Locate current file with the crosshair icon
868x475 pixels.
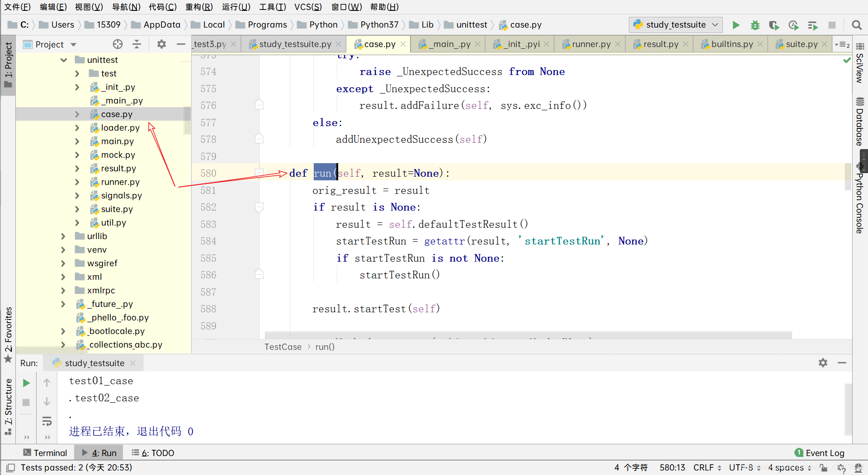tap(118, 44)
